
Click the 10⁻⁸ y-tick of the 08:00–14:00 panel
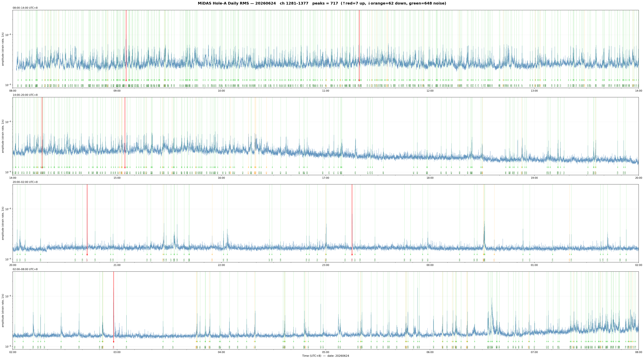(8, 35)
